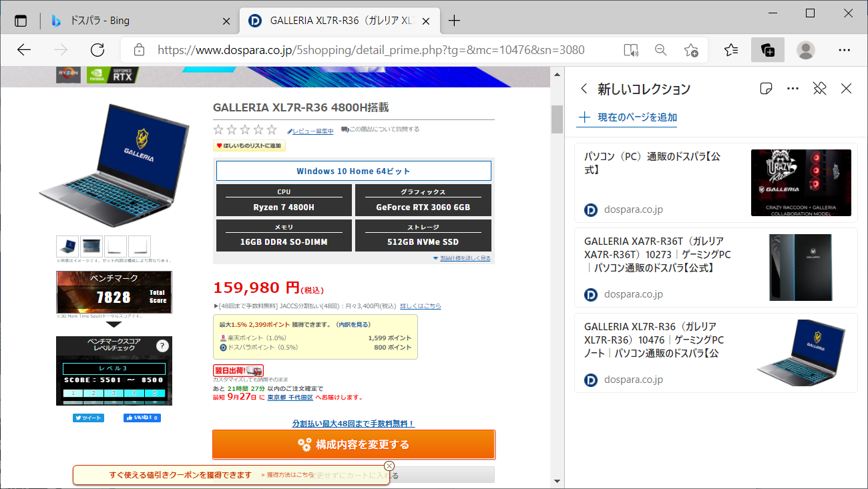Click the 16GB DDR4 SO-DIMM memory spec
Screen dimensions: 868x489
point(284,235)
